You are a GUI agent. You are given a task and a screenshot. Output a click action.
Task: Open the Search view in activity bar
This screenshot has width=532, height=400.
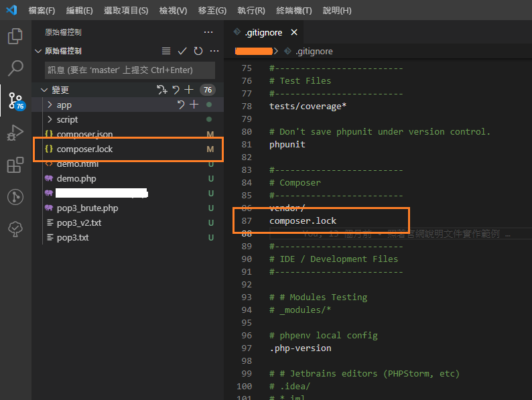15,68
